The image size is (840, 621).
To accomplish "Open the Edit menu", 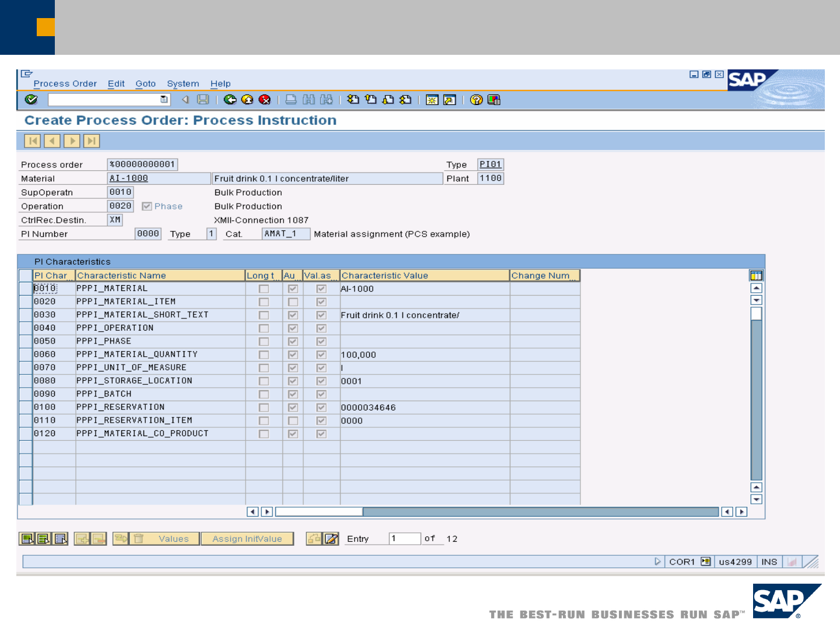I will click(x=116, y=84).
